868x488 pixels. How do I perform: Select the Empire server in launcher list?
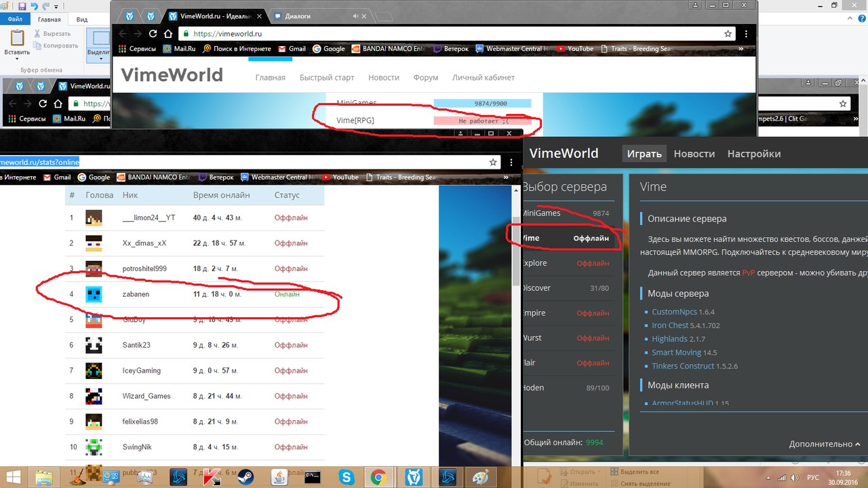coord(568,313)
